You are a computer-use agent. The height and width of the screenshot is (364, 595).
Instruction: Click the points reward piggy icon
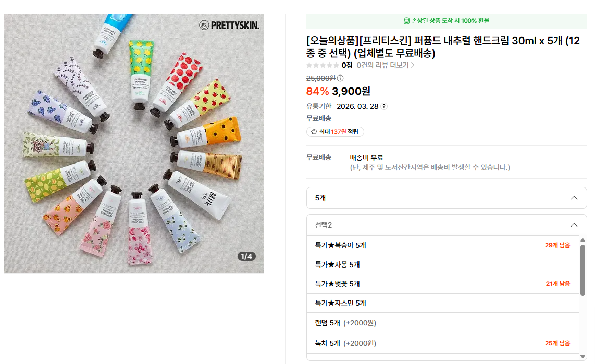point(314,132)
